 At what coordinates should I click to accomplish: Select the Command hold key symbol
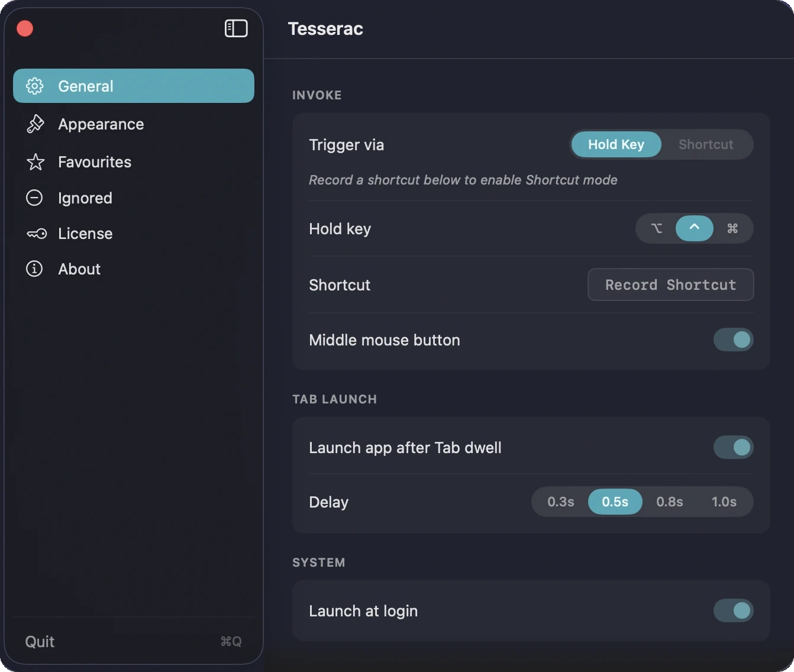tap(732, 228)
